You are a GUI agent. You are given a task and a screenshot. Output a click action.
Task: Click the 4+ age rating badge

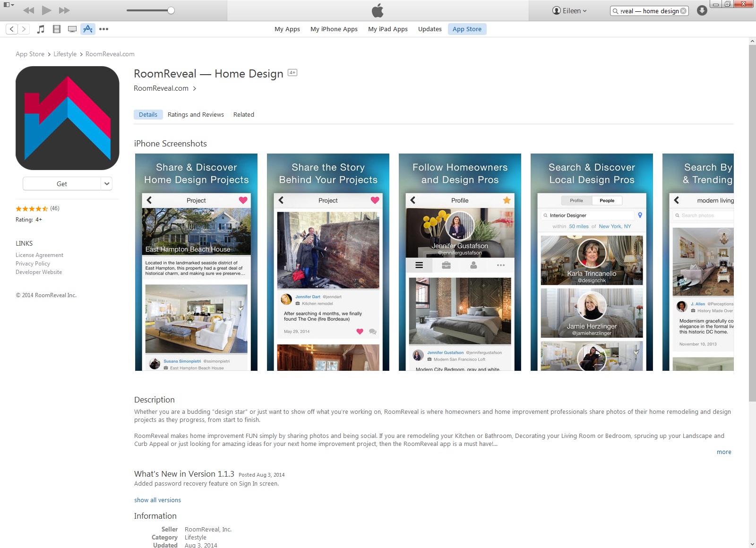click(292, 73)
